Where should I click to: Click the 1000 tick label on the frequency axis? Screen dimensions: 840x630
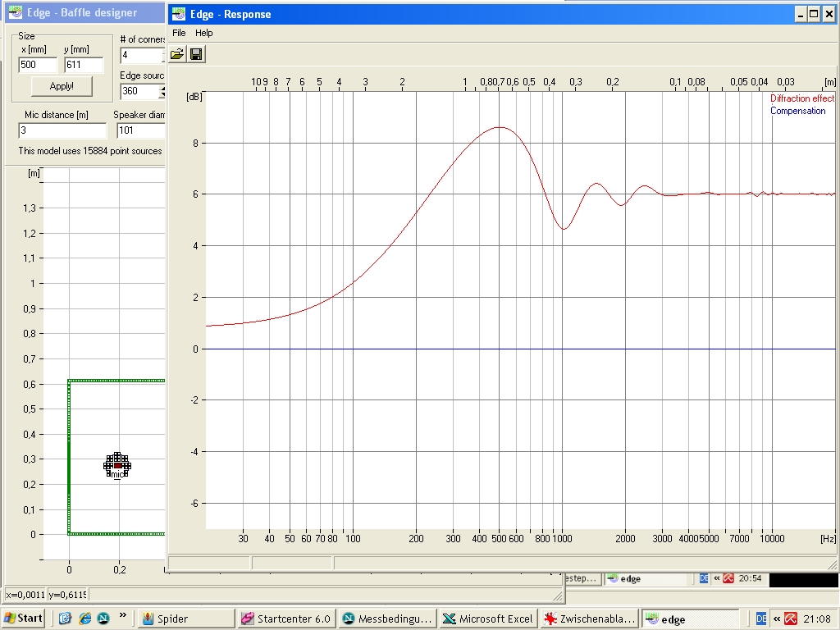(x=562, y=539)
